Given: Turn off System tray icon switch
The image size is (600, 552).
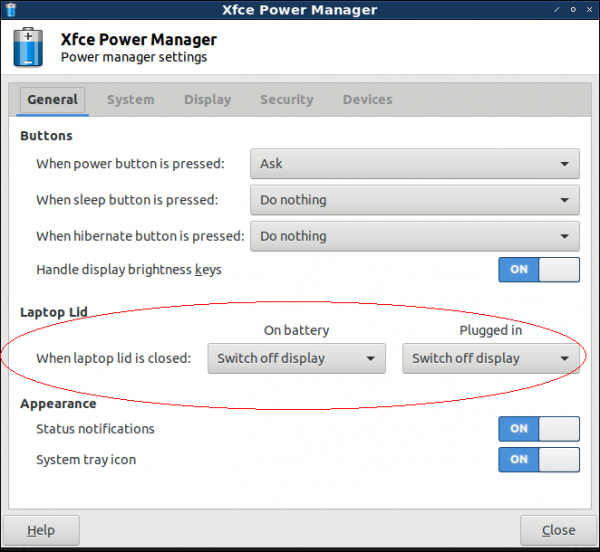Looking at the screenshot, I should [x=539, y=460].
